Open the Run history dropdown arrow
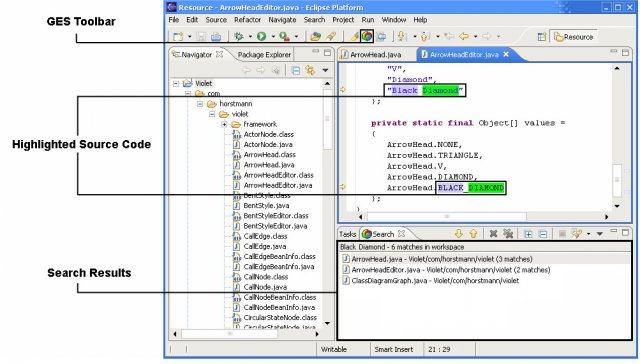This screenshot has width=640, height=364. click(273, 37)
